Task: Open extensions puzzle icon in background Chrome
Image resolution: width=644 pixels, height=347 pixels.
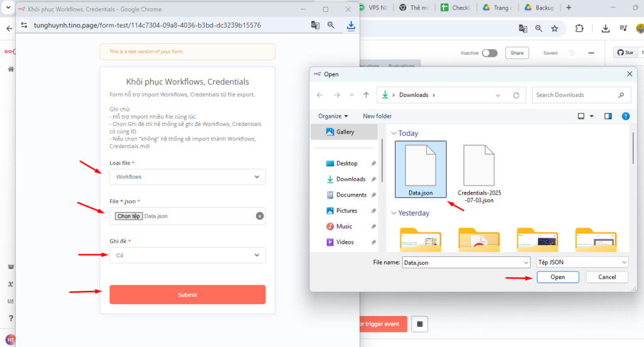Action: click(x=579, y=28)
